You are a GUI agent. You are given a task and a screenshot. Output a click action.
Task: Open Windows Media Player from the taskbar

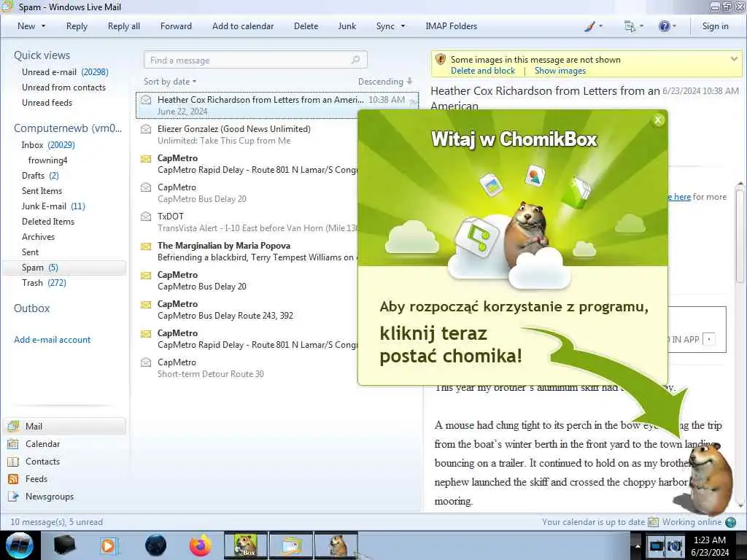click(x=108, y=545)
